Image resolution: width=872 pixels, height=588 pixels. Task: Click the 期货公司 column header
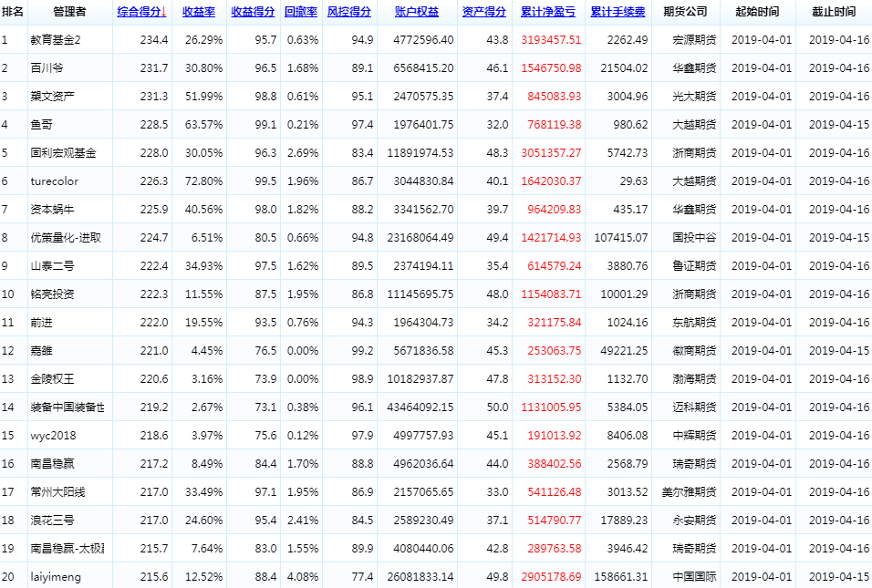click(685, 12)
